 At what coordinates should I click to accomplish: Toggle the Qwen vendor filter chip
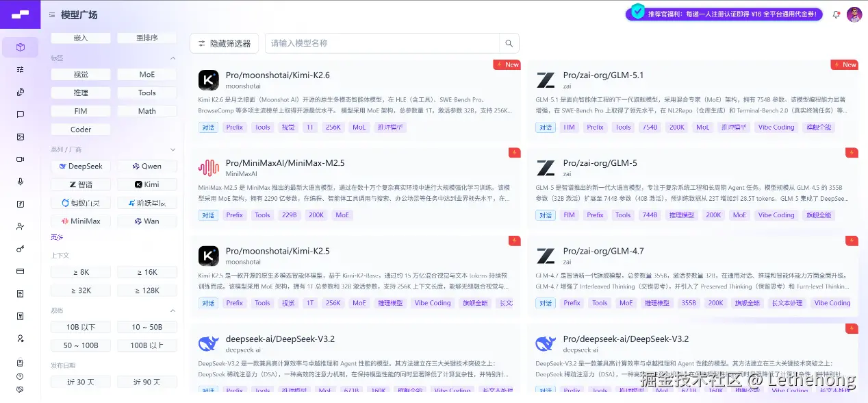[147, 166]
